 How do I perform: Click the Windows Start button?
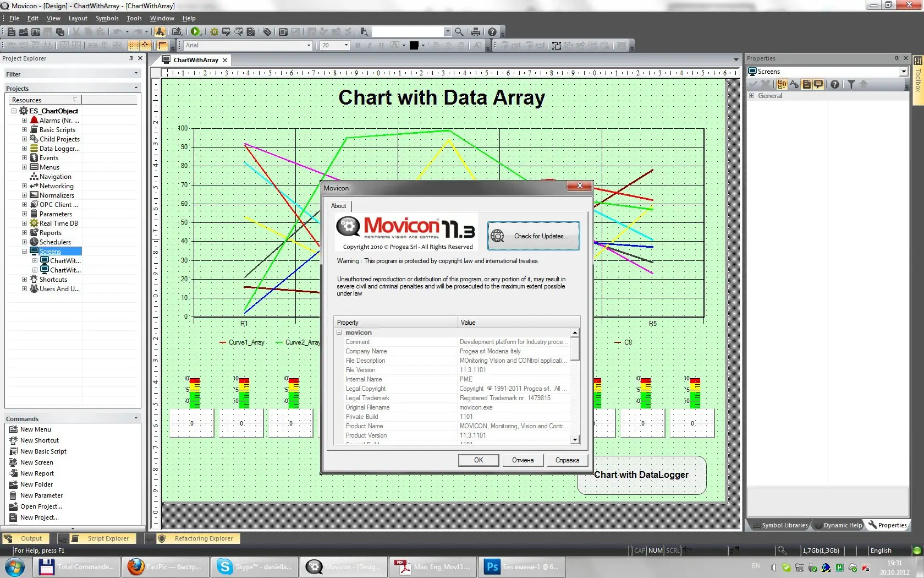[15, 567]
